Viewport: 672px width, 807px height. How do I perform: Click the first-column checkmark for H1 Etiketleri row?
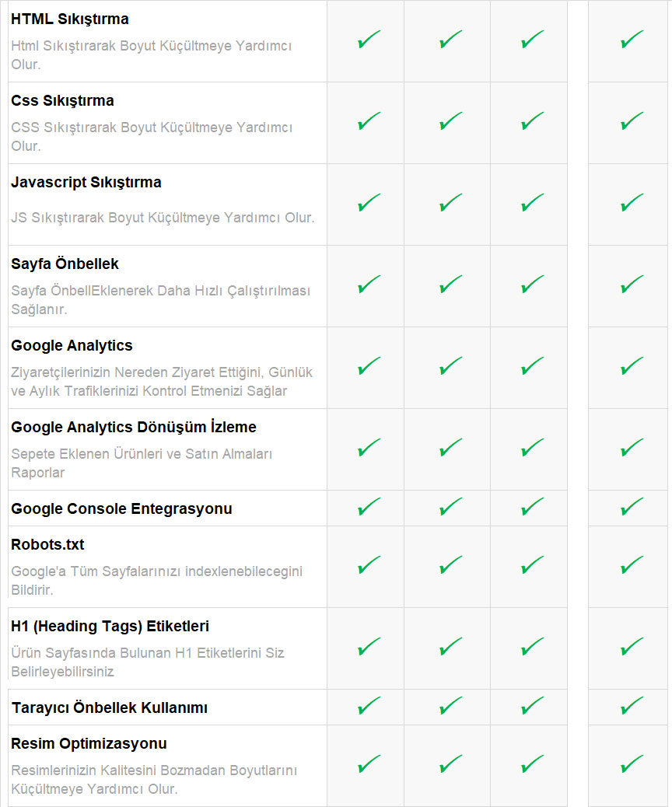[x=369, y=648]
